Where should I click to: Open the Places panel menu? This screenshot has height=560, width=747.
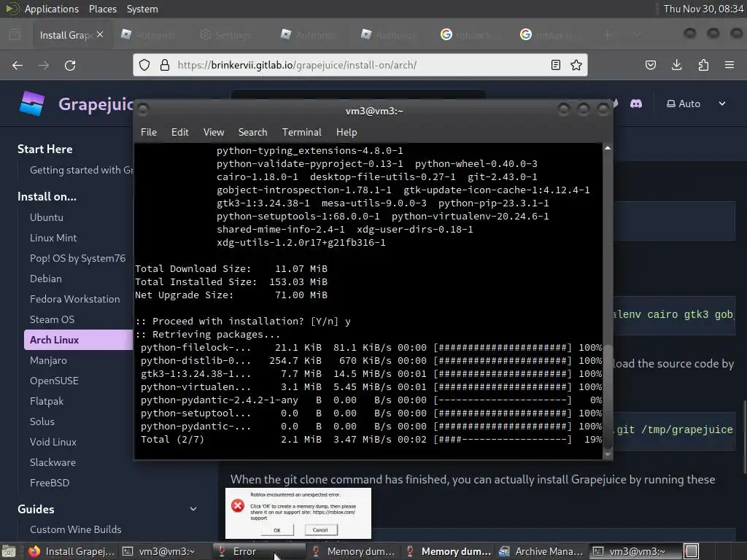pyautogui.click(x=102, y=9)
